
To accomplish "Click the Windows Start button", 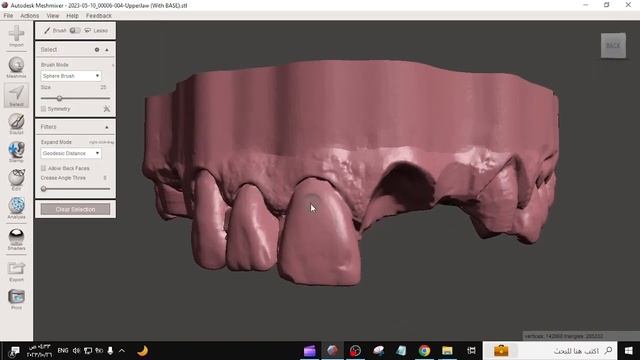I will 629,351.
